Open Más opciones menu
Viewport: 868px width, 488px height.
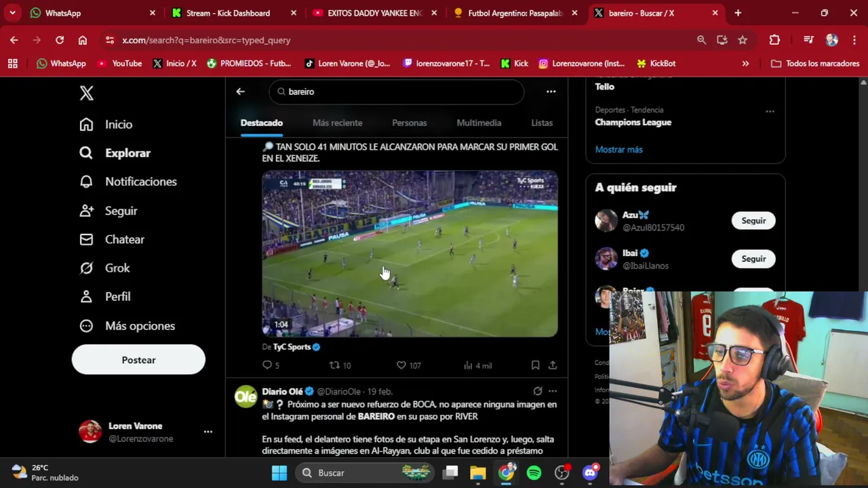click(x=127, y=326)
